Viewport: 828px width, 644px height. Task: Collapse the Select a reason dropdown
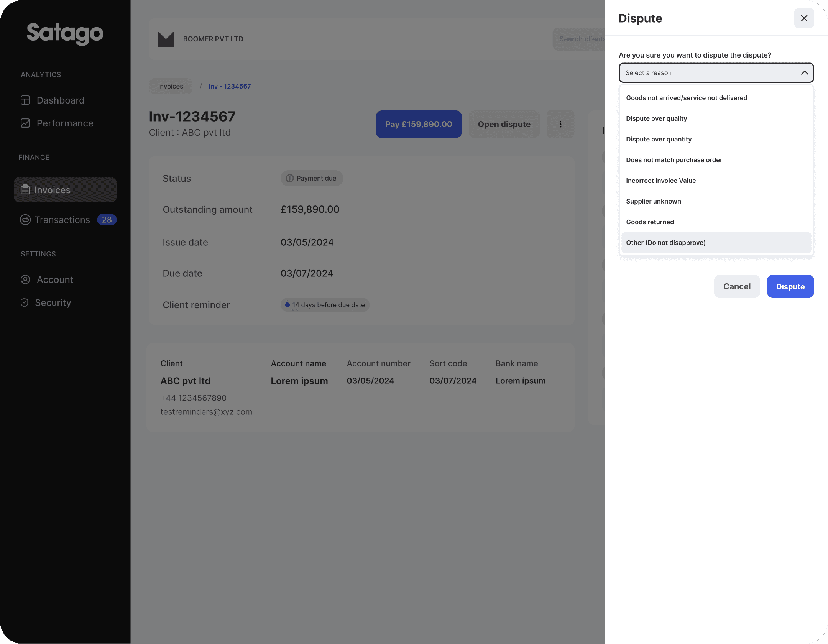point(804,73)
